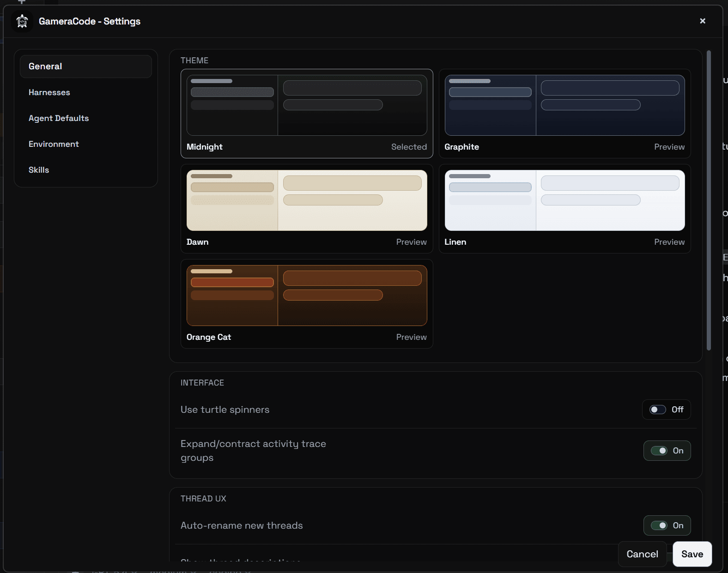Open the Skills settings section
This screenshot has width=728, height=573.
pos(86,170)
